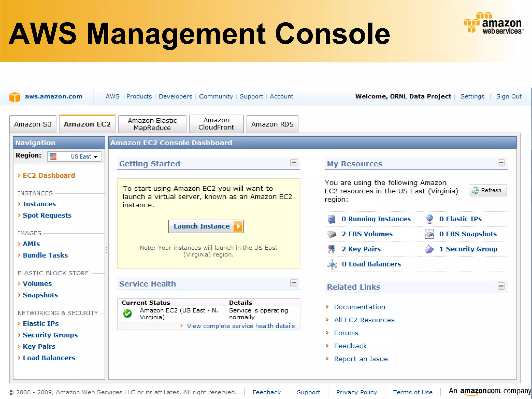Click the Elastic IPs globe icon

[430, 219]
